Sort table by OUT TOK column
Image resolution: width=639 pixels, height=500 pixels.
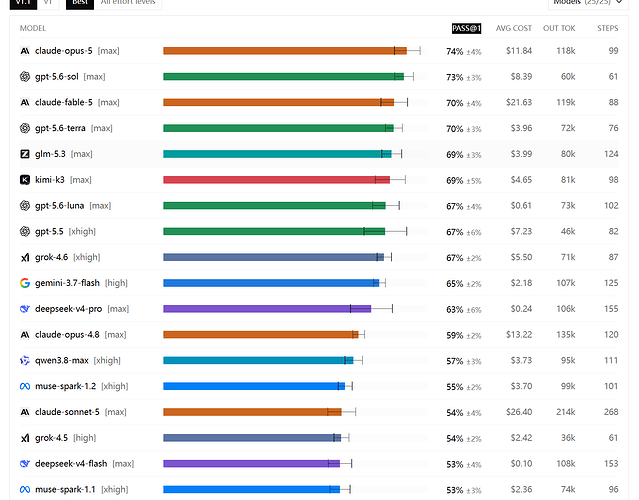tap(559, 28)
